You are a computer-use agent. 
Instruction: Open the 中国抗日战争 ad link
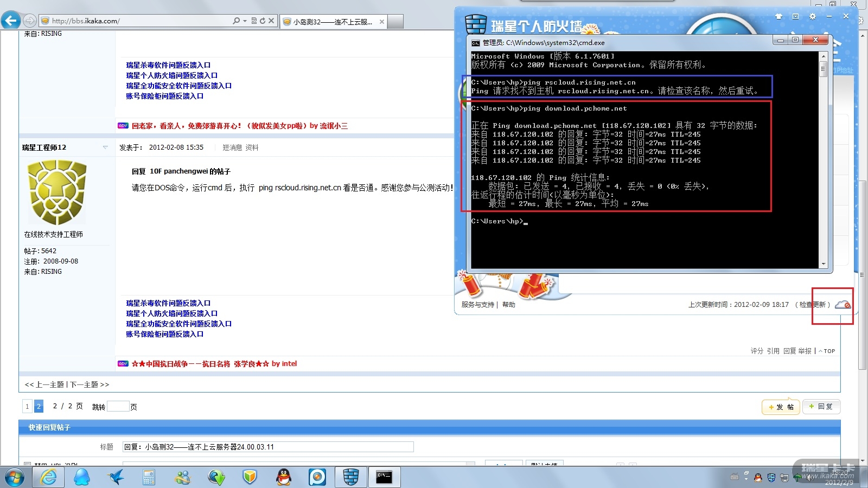(214, 364)
